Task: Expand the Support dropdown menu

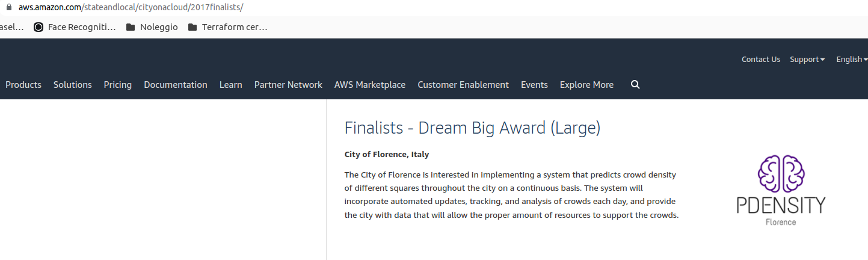Action: point(807,60)
